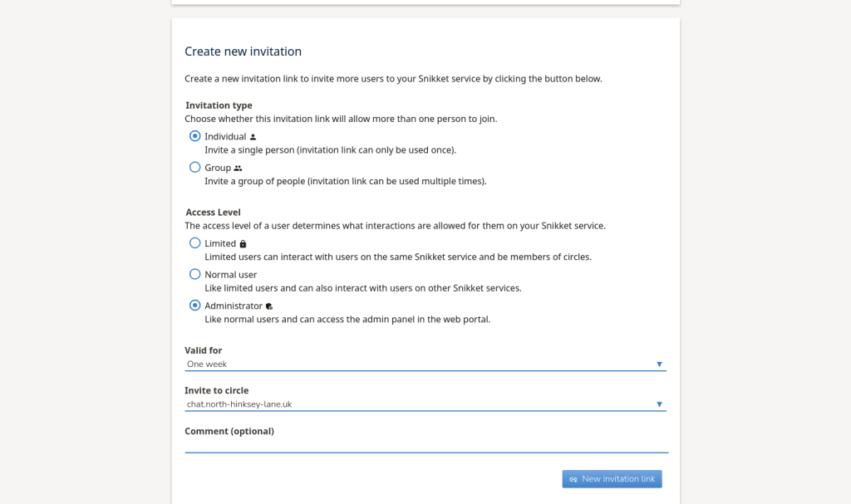This screenshot has height=504, width=851.
Task: Focus the Comment text field
Action: pyautogui.click(x=425, y=445)
